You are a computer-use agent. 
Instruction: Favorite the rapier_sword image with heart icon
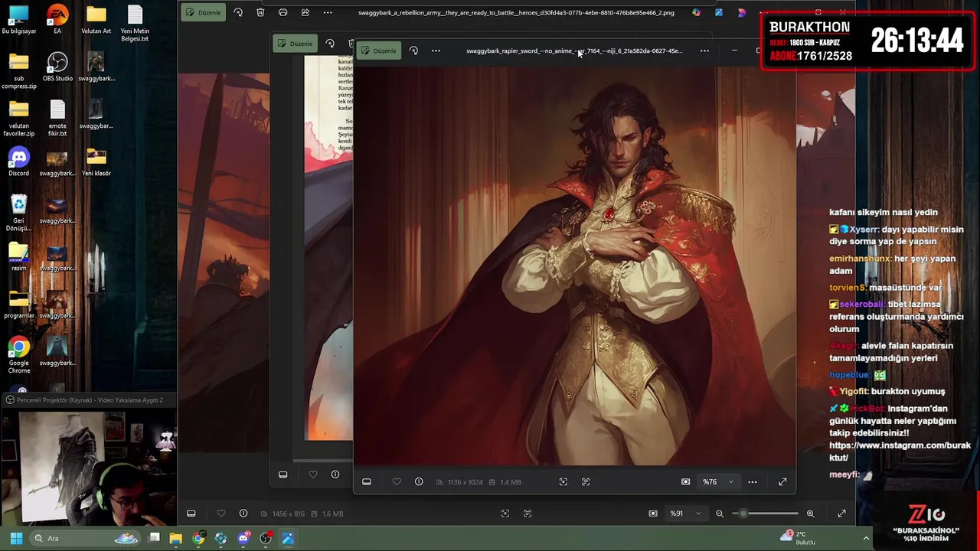pos(397,481)
